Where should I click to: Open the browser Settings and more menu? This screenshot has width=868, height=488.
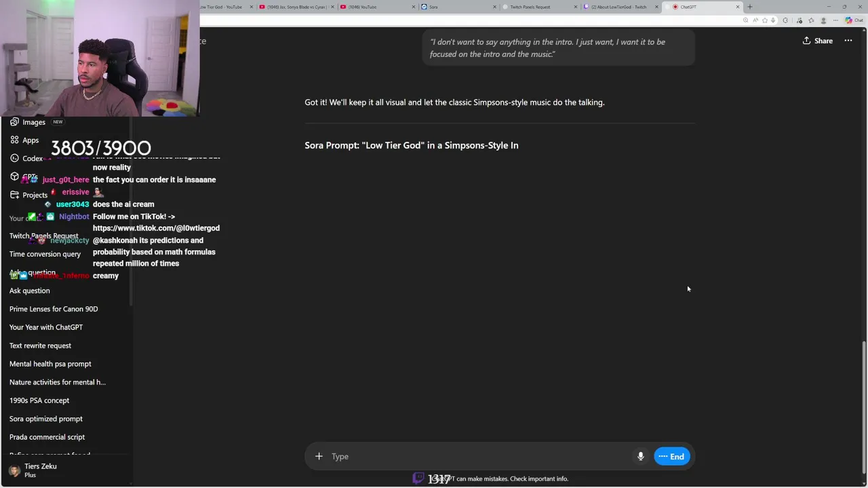(835, 20)
